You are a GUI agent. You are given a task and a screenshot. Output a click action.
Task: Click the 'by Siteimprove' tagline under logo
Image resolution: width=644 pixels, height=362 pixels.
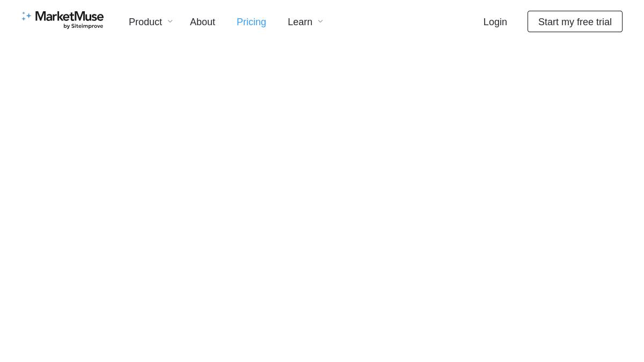click(x=83, y=26)
